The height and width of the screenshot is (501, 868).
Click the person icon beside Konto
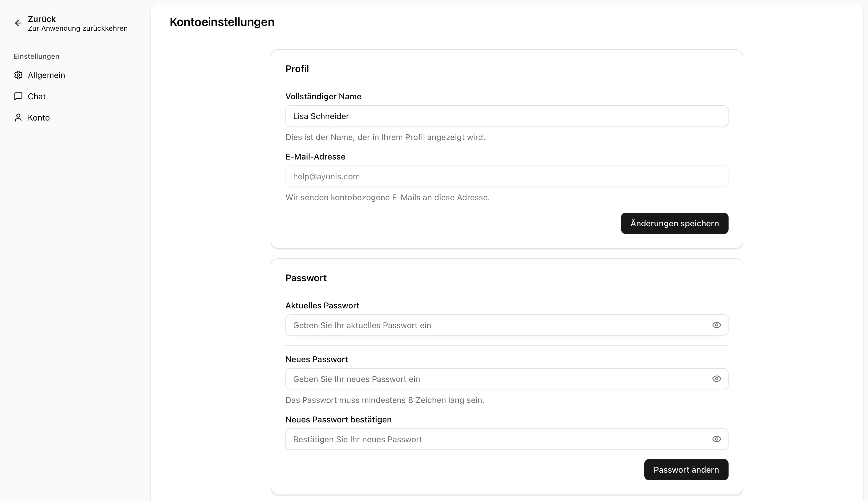pyautogui.click(x=18, y=118)
